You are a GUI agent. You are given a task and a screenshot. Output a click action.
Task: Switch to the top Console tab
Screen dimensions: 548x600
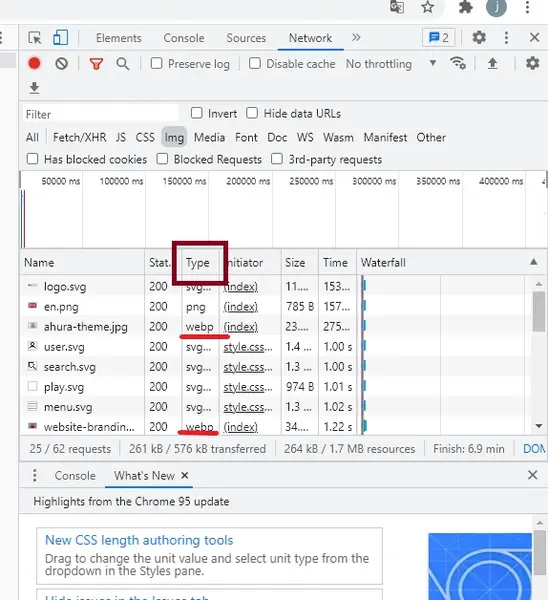coord(184,38)
